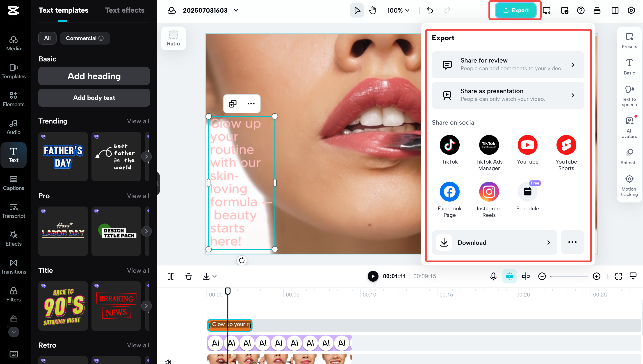Click the split clip tool
Image resolution: width=643 pixels, height=364 pixels.
171,276
